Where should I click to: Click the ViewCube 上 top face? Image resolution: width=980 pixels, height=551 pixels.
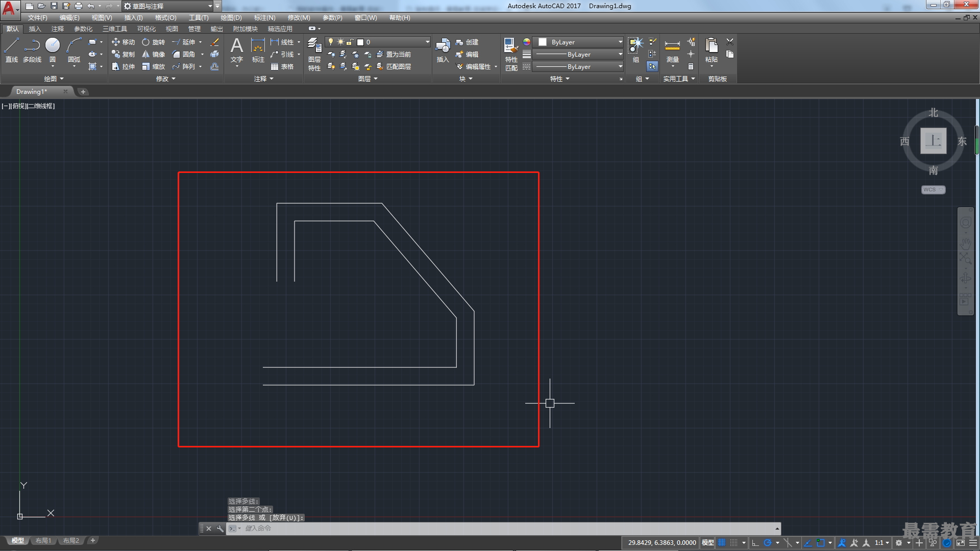point(933,141)
